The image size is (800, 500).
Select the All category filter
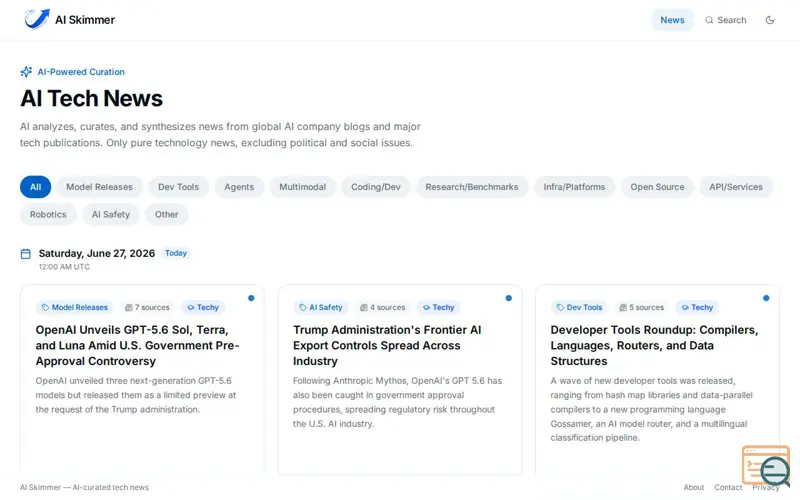click(35, 187)
